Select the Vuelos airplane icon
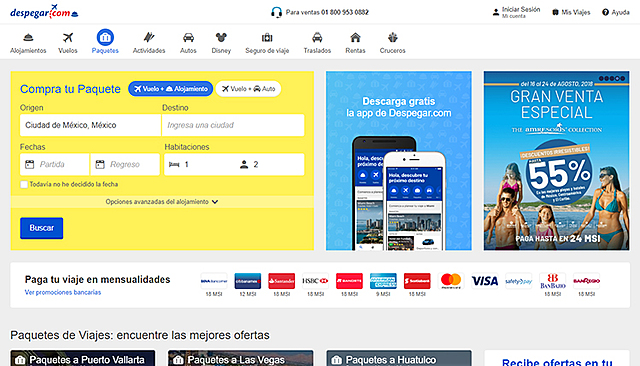 pos(68,38)
